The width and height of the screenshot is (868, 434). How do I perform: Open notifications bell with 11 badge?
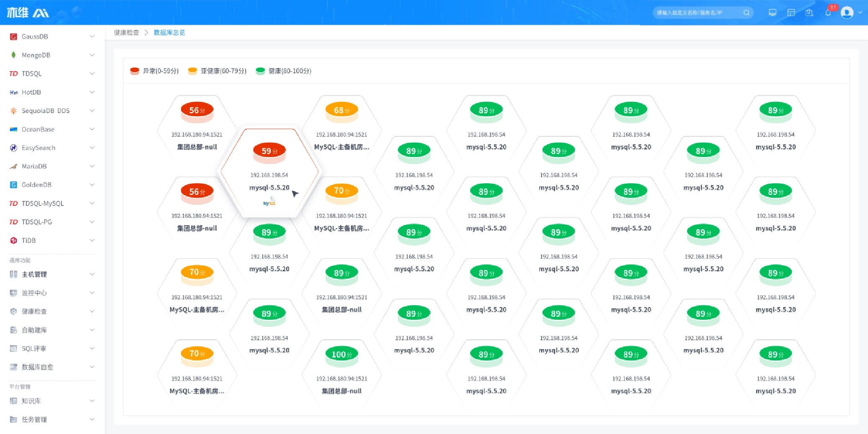click(x=828, y=13)
